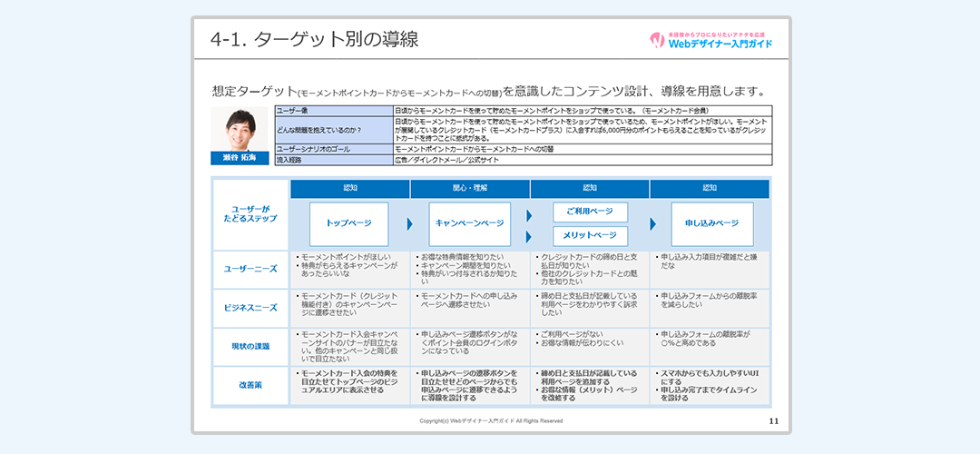Click the Copyright footer text

491,421
